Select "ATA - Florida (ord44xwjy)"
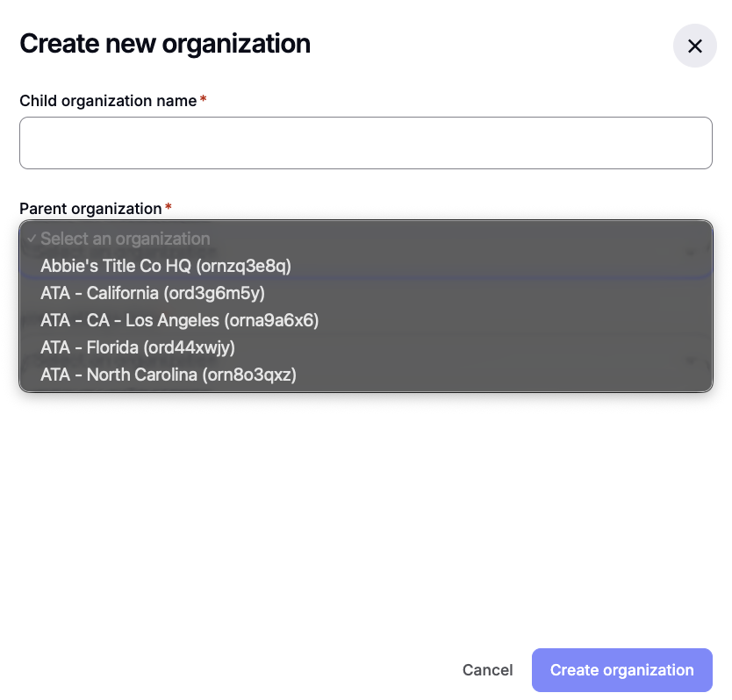 138,347
